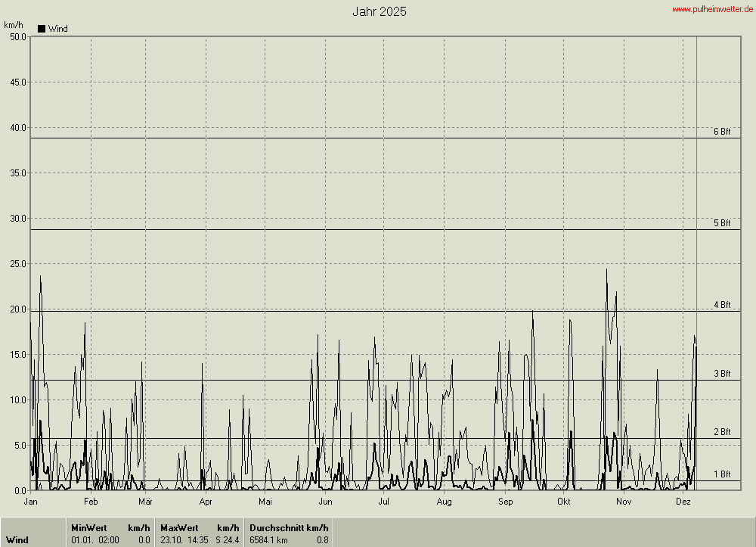The height and width of the screenshot is (547, 756).
Task: Click the Wind legend label text
Action: (x=57, y=29)
